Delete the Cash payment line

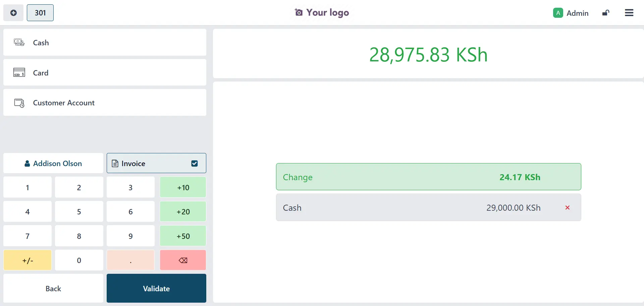pyautogui.click(x=567, y=208)
